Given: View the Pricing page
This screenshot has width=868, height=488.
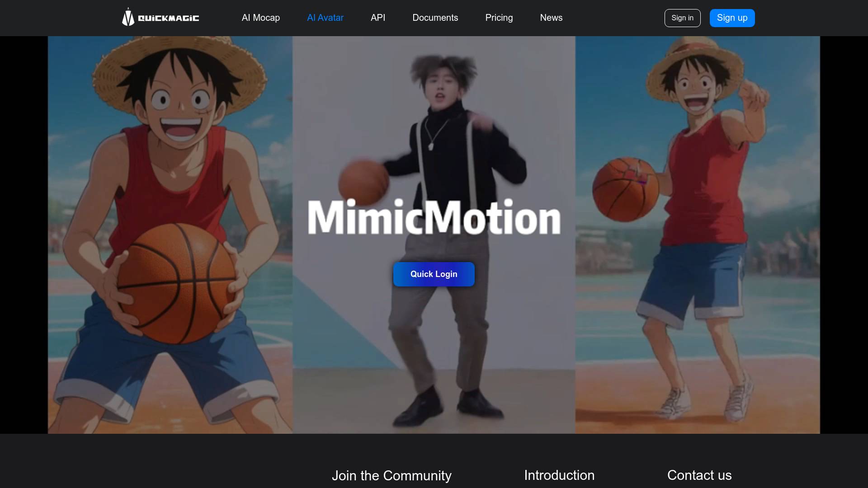Looking at the screenshot, I should coord(499,18).
